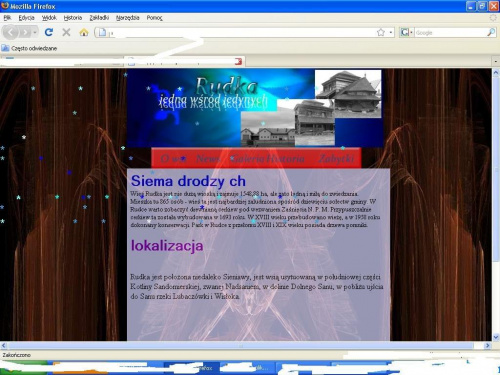Open the Narzędzia menu
This screenshot has height=375, width=500.
[128, 18]
